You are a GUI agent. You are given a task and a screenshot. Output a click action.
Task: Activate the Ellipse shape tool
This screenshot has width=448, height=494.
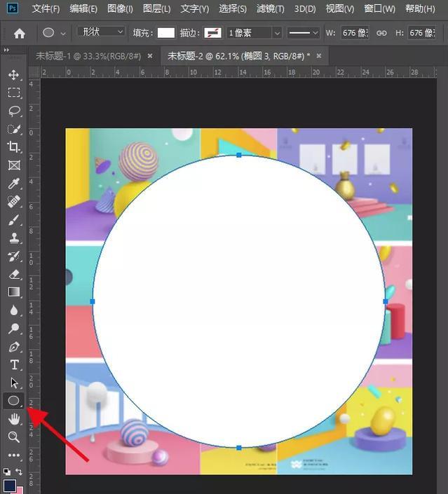[x=13, y=401]
